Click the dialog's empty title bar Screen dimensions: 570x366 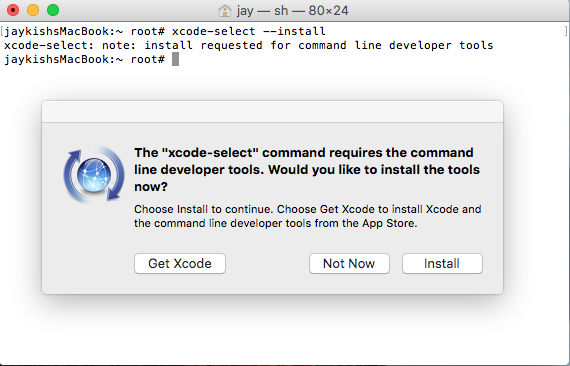273,112
